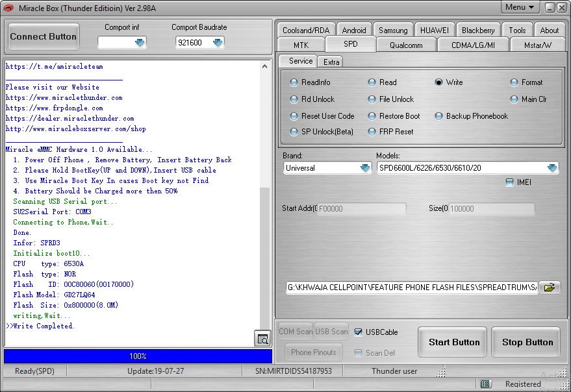
Task: Open the About tab
Action: [549, 31]
